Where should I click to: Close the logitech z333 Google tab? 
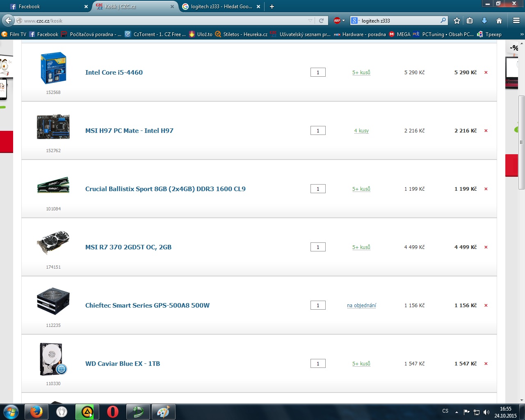(x=258, y=7)
